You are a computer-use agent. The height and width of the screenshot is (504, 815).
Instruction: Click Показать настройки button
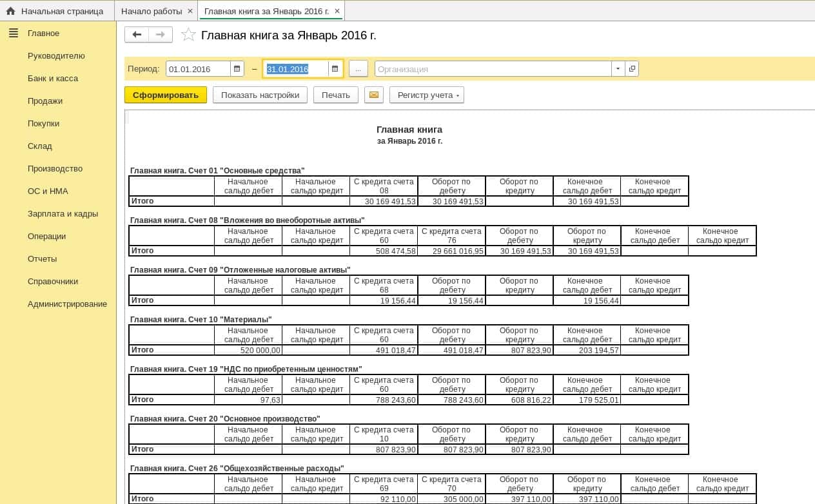(260, 95)
